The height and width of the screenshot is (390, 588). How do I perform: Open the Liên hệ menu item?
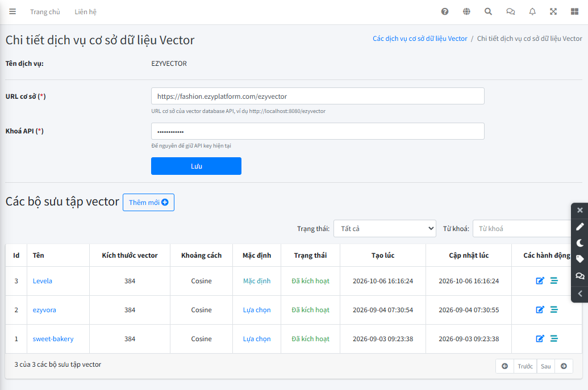point(85,11)
